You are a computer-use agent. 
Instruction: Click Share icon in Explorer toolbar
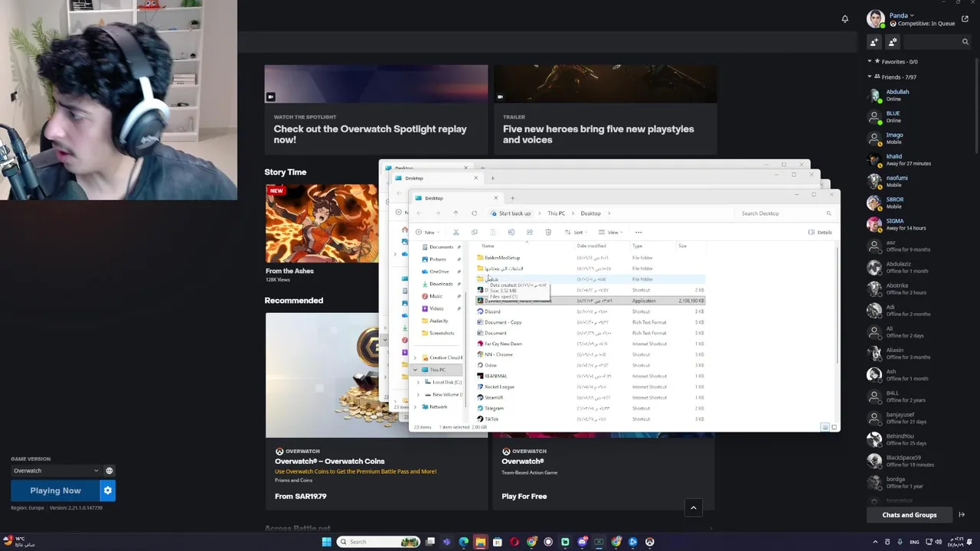tap(530, 232)
